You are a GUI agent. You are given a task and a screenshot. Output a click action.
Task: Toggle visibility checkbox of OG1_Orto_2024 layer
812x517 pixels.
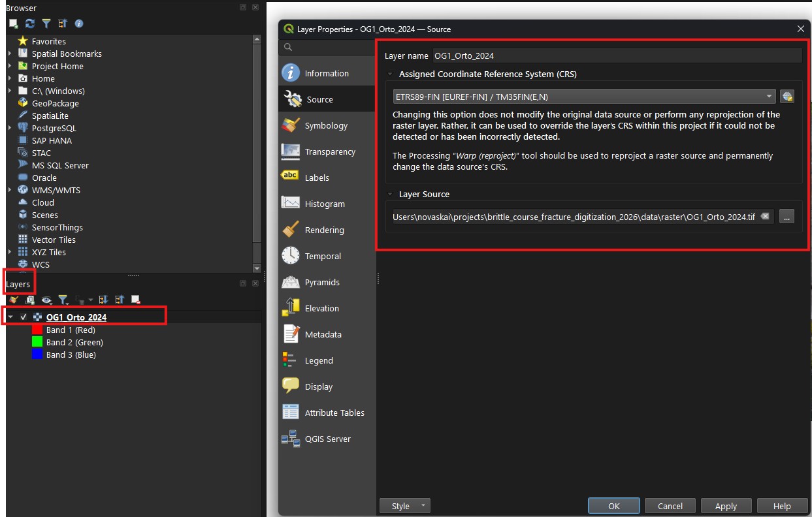[x=24, y=315]
